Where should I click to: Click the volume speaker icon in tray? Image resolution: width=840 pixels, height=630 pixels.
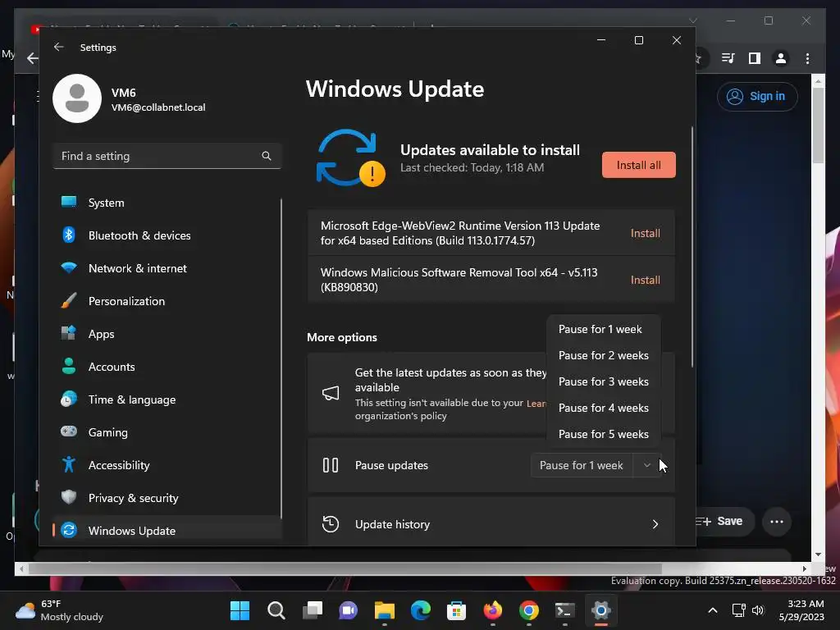pos(757,610)
